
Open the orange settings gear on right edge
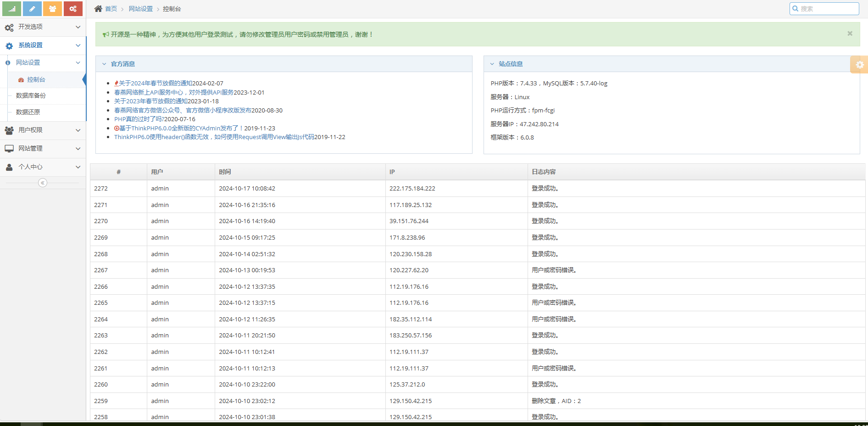pos(859,65)
